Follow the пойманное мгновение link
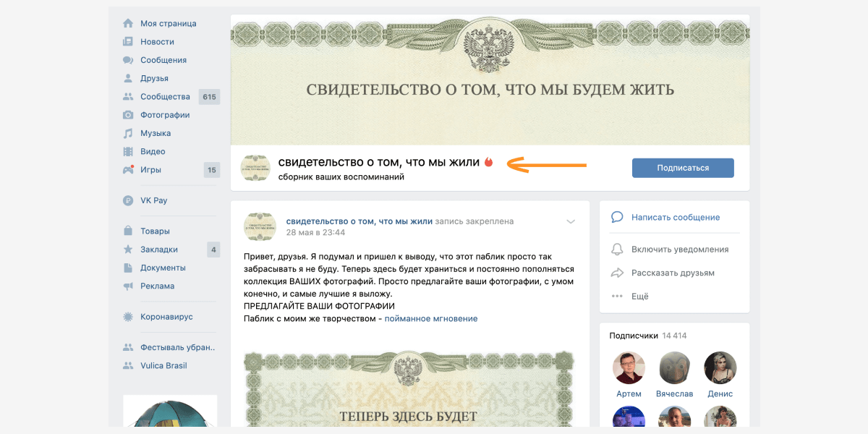 (x=431, y=318)
